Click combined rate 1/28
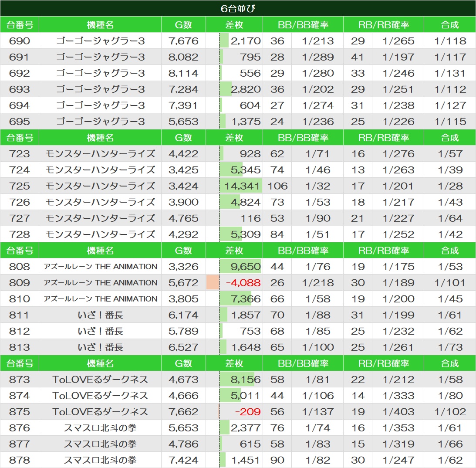This screenshot has width=476, height=468. coord(450,186)
